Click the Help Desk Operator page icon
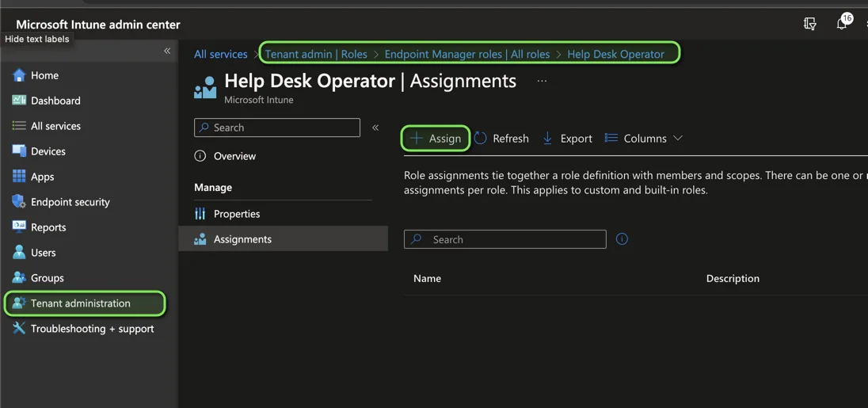This screenshot has width=868, height=408. 205,87
